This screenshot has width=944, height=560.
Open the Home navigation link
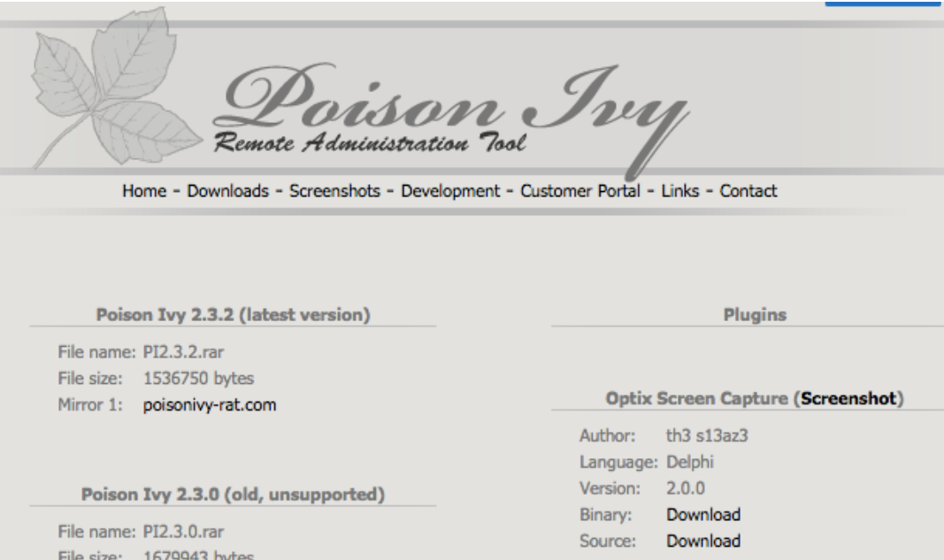pos(144,191)
